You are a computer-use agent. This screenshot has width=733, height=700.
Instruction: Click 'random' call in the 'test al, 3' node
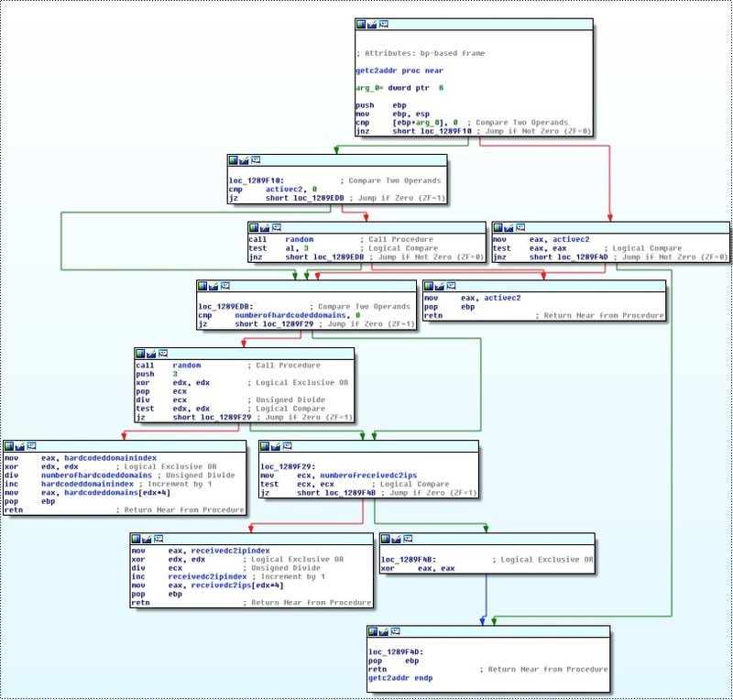pos(299,239)
